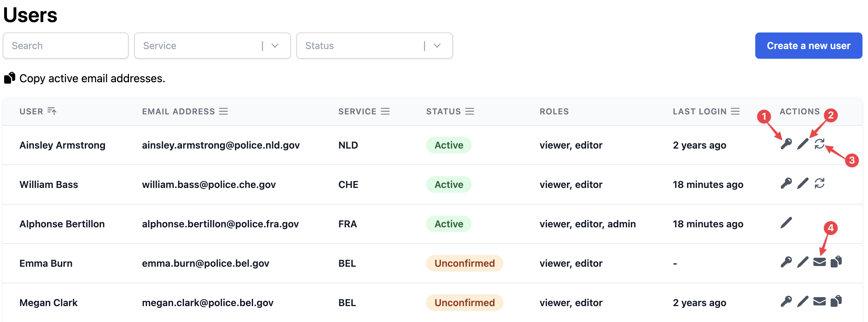Expand the Service filter dropdown
868x322 pixels.
coord(274,45)
